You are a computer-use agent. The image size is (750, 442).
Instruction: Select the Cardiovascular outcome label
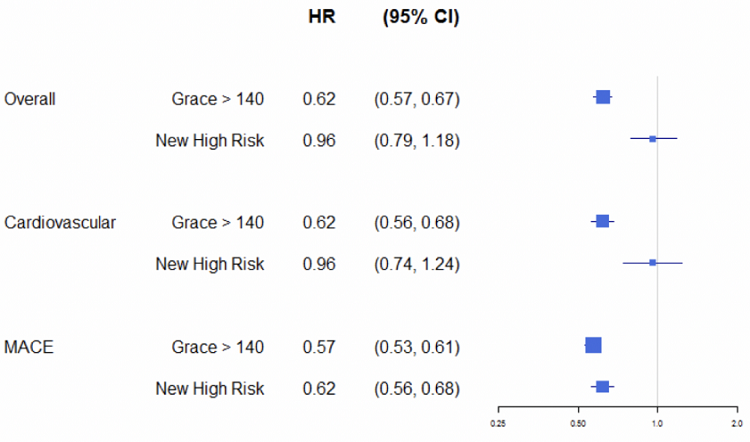coord(60,222)
